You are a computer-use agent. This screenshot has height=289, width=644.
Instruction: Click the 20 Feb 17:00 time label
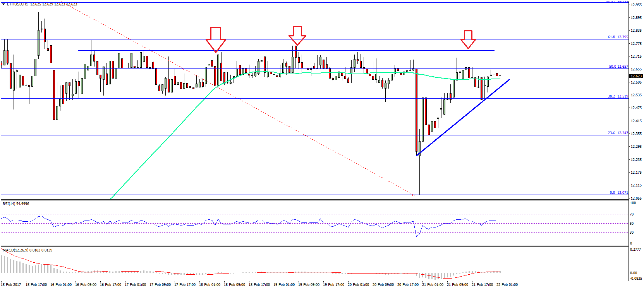pos(408,285)
